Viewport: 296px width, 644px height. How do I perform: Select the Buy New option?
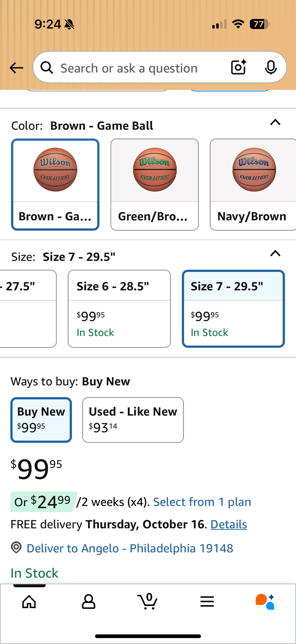tap(41, 420)
